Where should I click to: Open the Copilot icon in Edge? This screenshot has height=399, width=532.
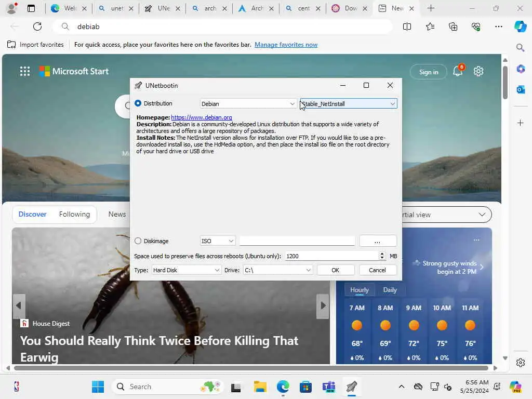coord(520,26)
